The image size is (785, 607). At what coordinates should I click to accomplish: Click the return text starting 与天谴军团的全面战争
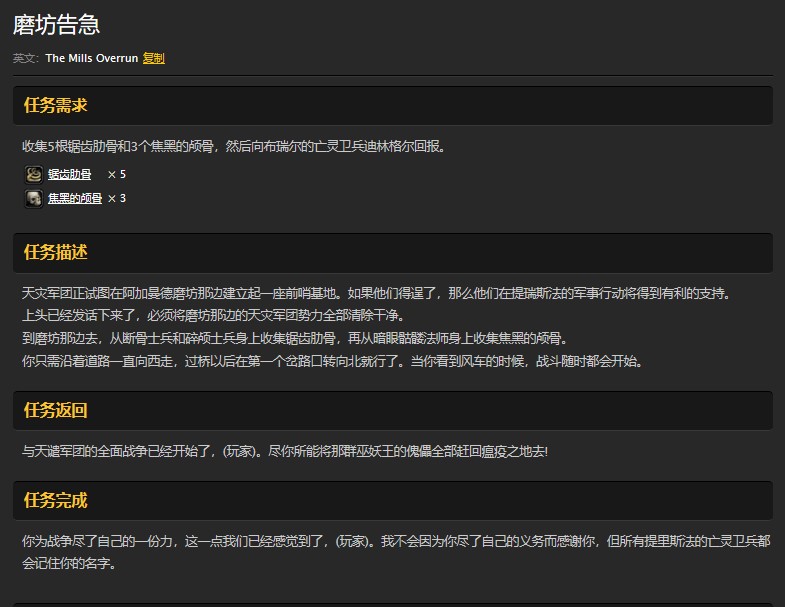pos(285,451)
